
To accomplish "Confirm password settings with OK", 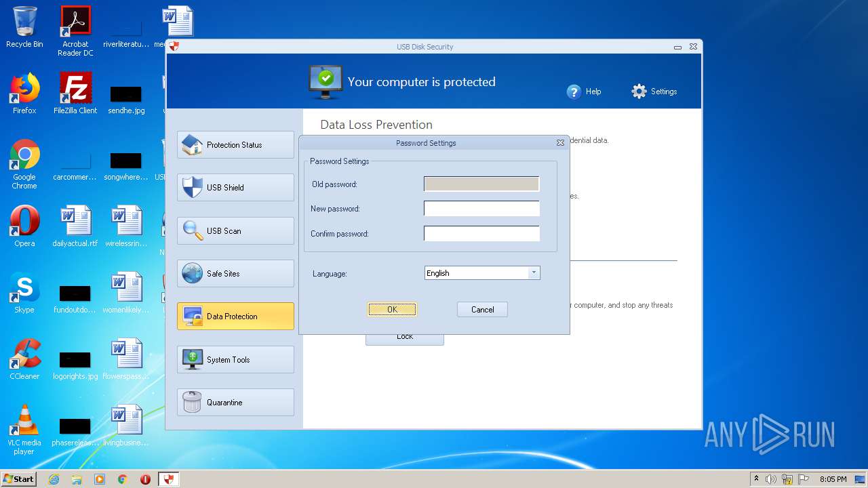I will [392, 310].
